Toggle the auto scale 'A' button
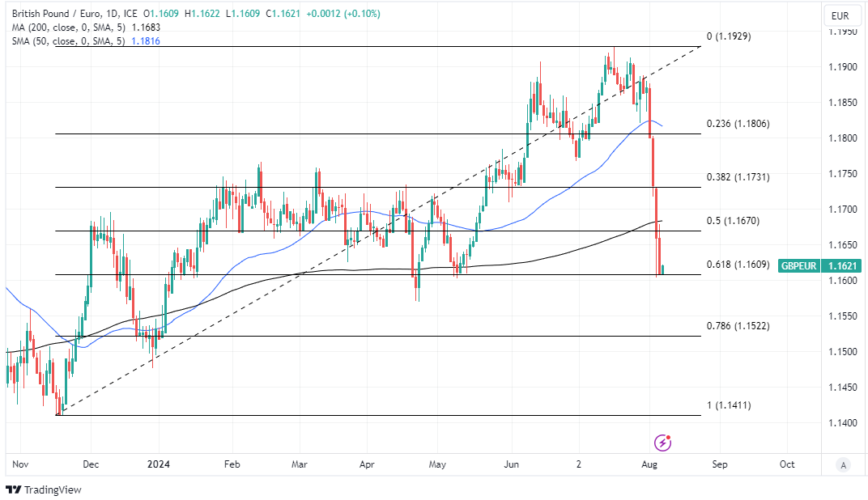Image resolution: width=868 pixels, height=500 pixels. tap(844, 464)
